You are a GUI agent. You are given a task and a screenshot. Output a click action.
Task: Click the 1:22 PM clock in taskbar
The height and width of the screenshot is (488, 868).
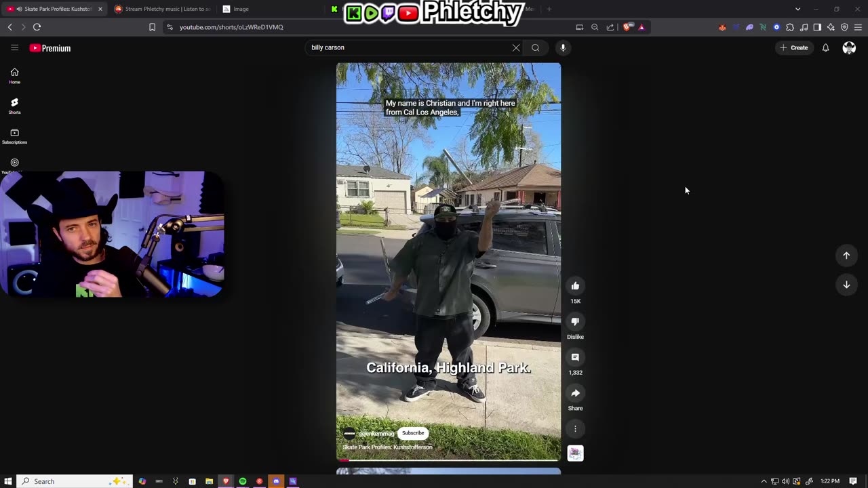(830, 481)
